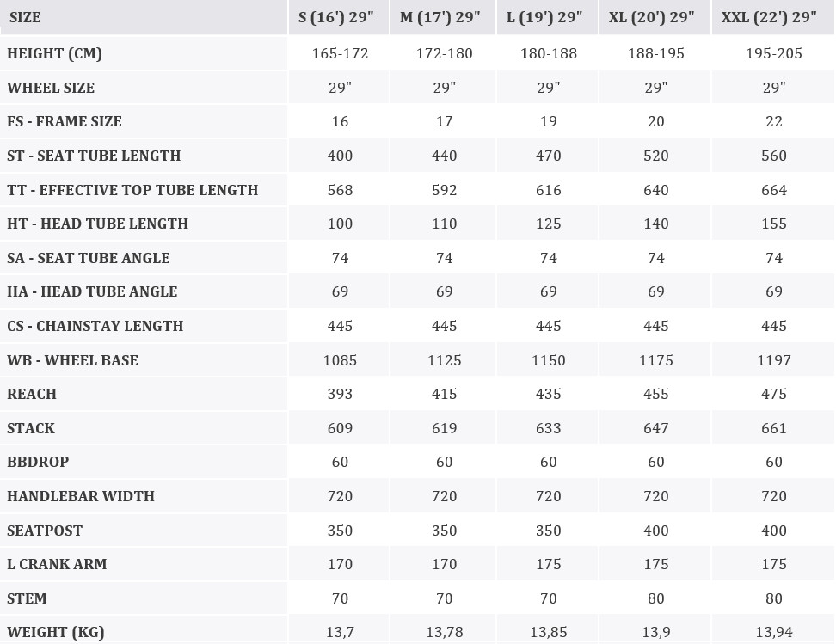This screenshot has width=836, height=644.
Task: Click the 13,94 weight value
Action: click(773, 632)
